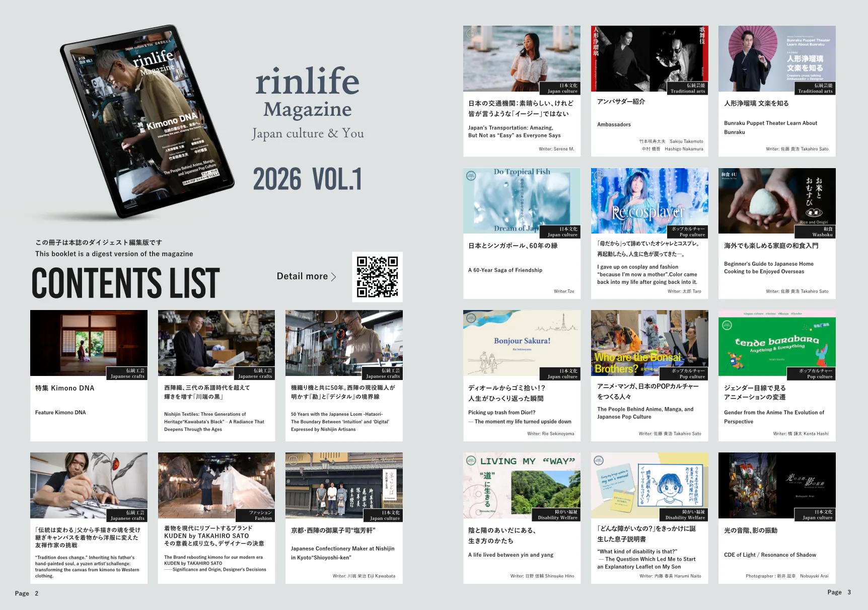The image size is (868, 610).
Task: Open the Re:cosplayer article image
Action: (649, 201)
